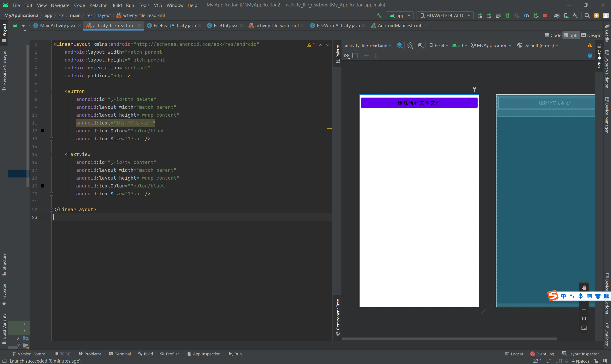611x364 pixels.
Task: Open the SDK Manager cube icon
Action: (x=575, y=16)
